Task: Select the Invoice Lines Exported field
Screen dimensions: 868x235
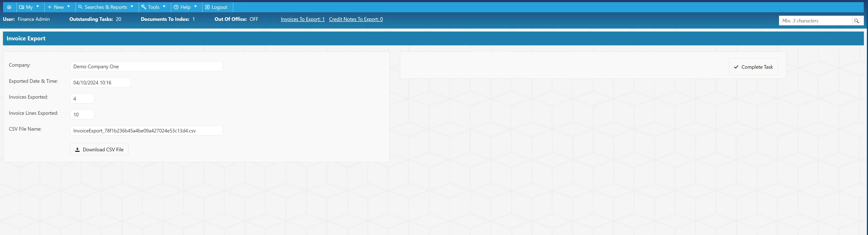Action: point(82,115)
